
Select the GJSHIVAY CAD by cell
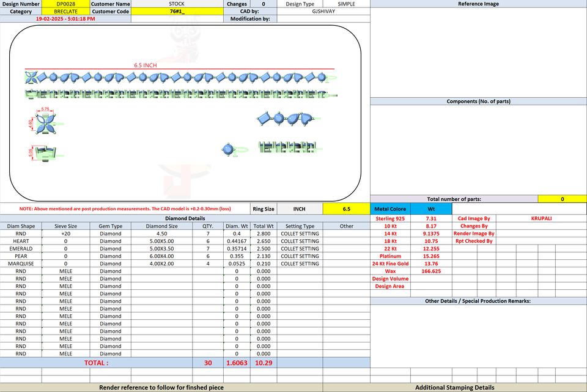tap(323, 11)
